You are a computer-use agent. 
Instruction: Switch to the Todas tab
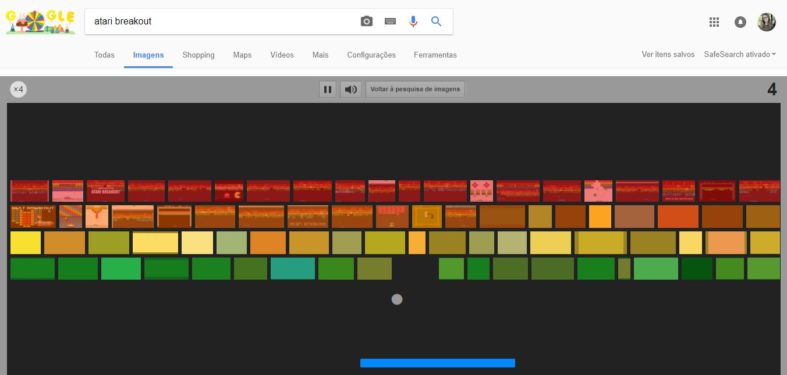(x=104, y=55)
